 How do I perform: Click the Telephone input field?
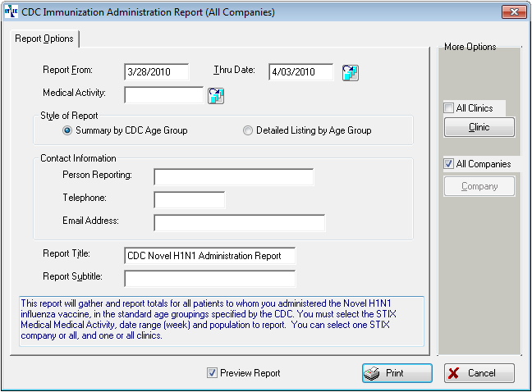[x=190, y=200]
